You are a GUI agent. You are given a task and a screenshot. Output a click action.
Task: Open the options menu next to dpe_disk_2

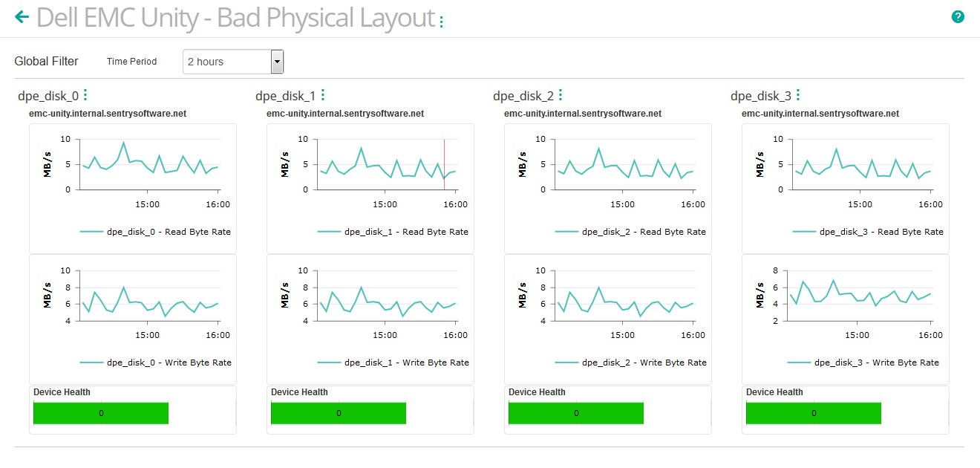[561, 95]
